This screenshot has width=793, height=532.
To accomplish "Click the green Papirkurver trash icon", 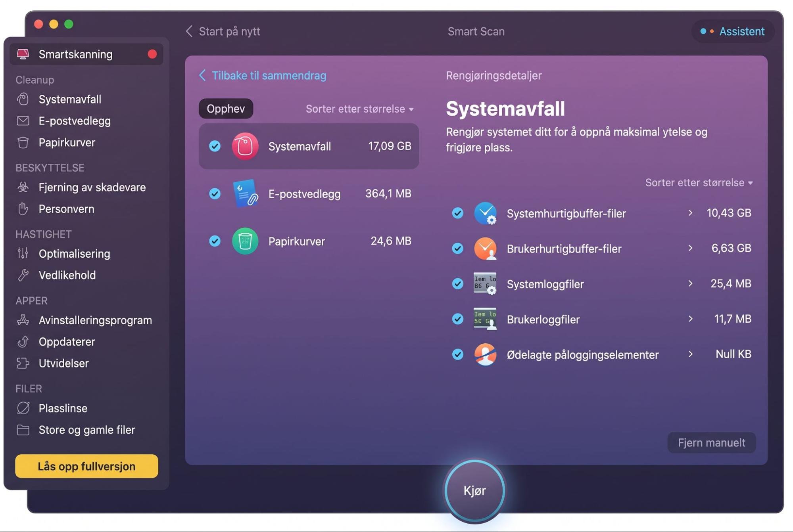I will point(245,241).
